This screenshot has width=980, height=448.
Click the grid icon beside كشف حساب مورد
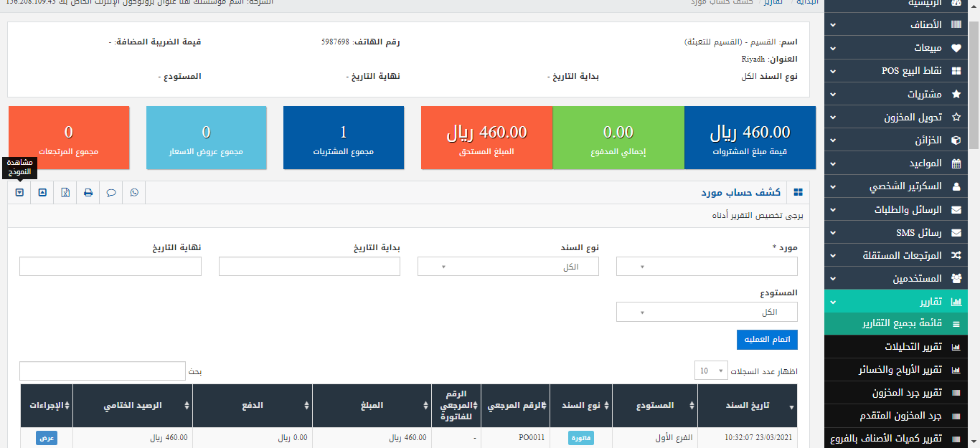tap(798, 192)
